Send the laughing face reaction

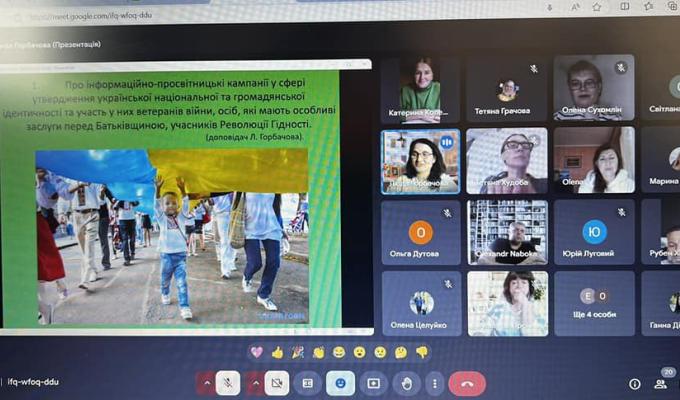point(339,352)
